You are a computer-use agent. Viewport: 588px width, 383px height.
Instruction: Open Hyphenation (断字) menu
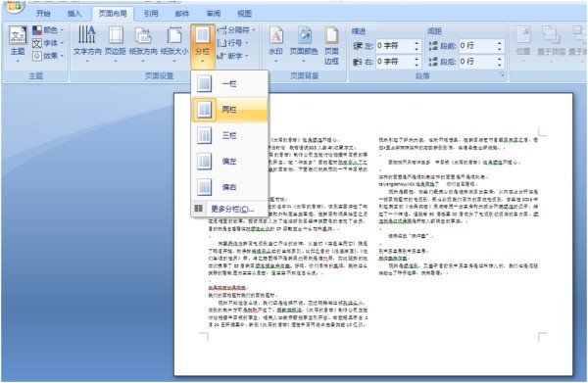click(x=233, y=56)
